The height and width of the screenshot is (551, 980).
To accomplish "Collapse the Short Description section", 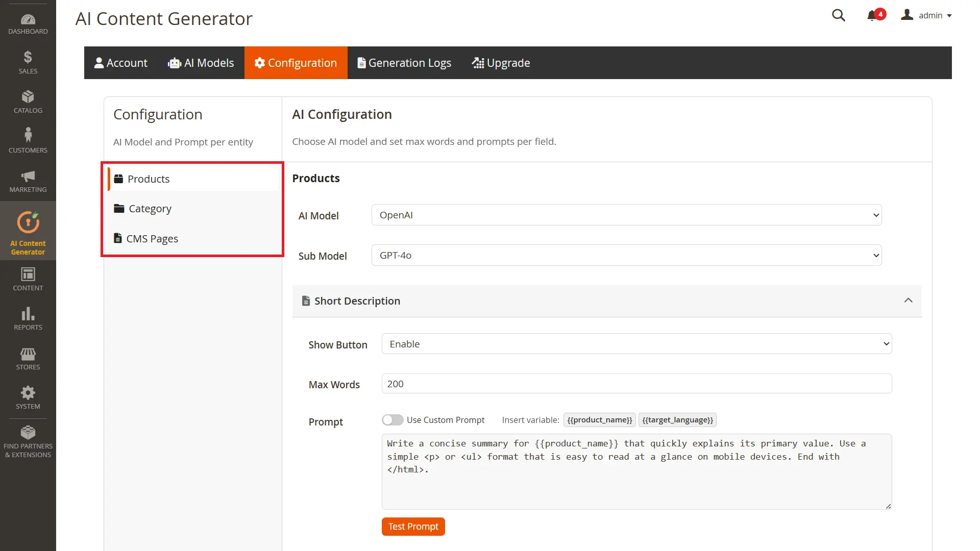I will 909,300.
